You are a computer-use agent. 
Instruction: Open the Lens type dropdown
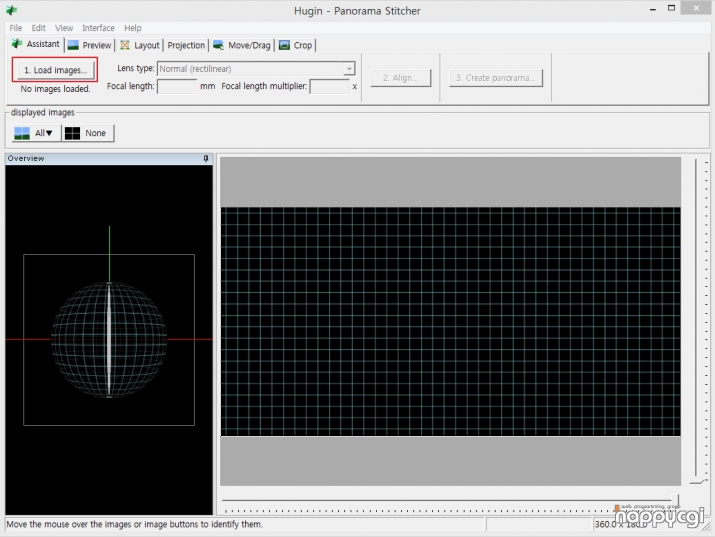[256, 69]
